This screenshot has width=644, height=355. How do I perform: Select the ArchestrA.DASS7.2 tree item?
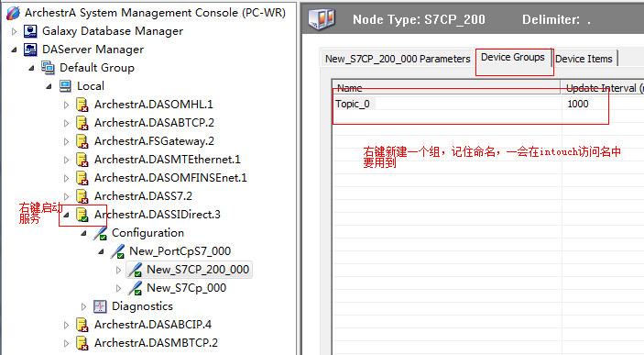[143, 196]
